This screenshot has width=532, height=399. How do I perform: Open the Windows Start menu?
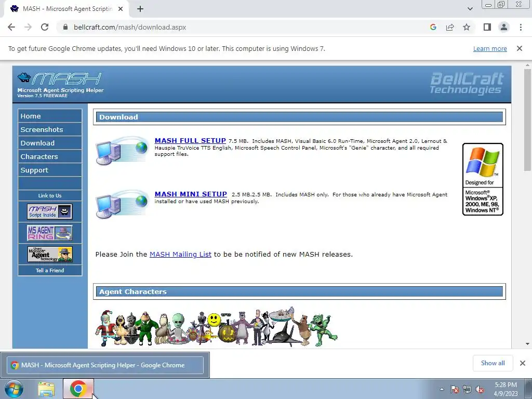[14, 389]
